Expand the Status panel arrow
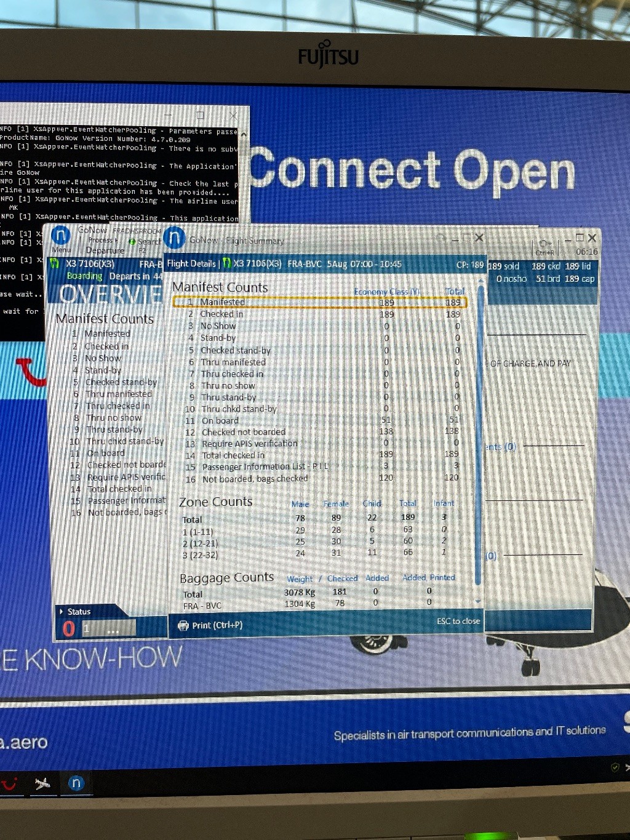The height and width of the screenshot is (840, 630). [62, 612]
